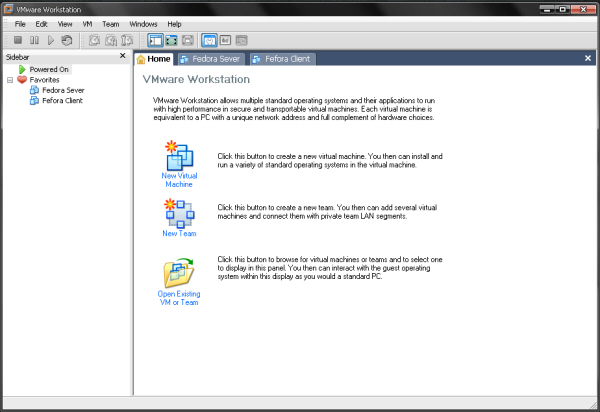Click the Sidebar panel title

point(17,57)
